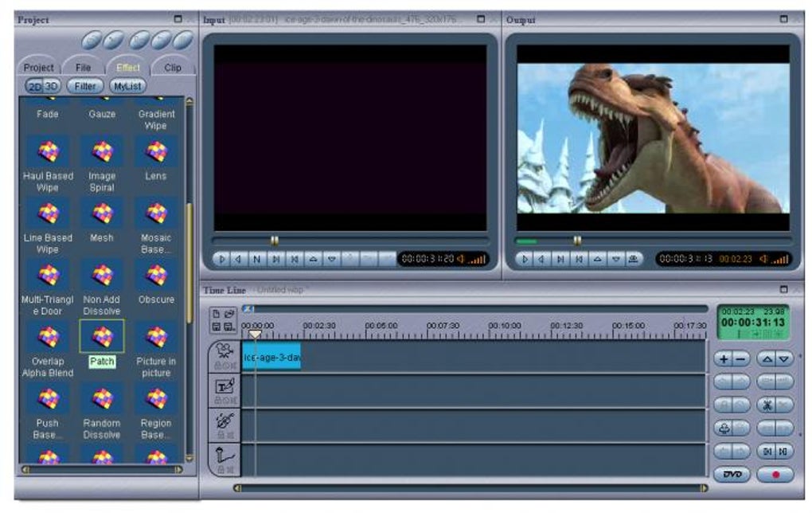Viewport: 812px width, 513px height.
Task: Create a new timeline project file
Action: (217, 314)
